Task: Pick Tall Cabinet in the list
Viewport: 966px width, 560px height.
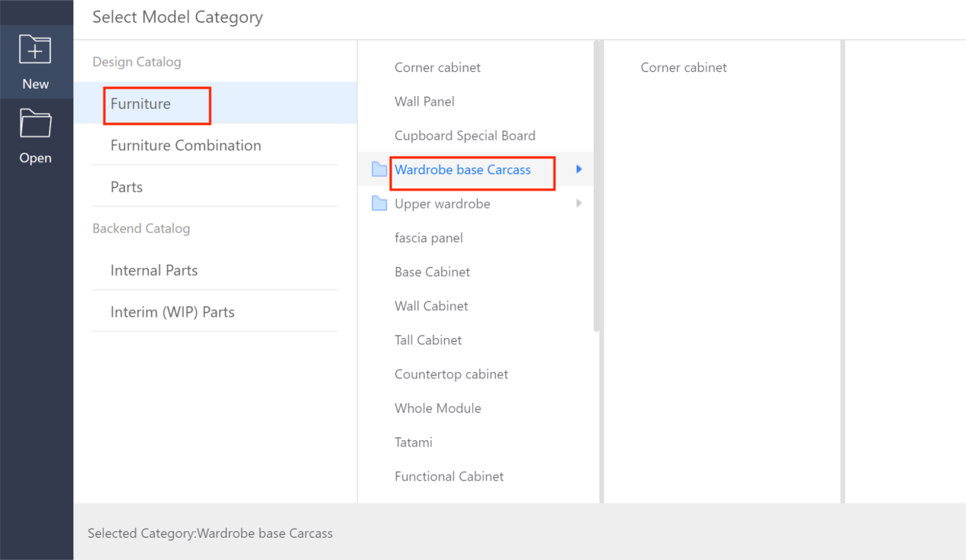Action: tap(428, 340)
